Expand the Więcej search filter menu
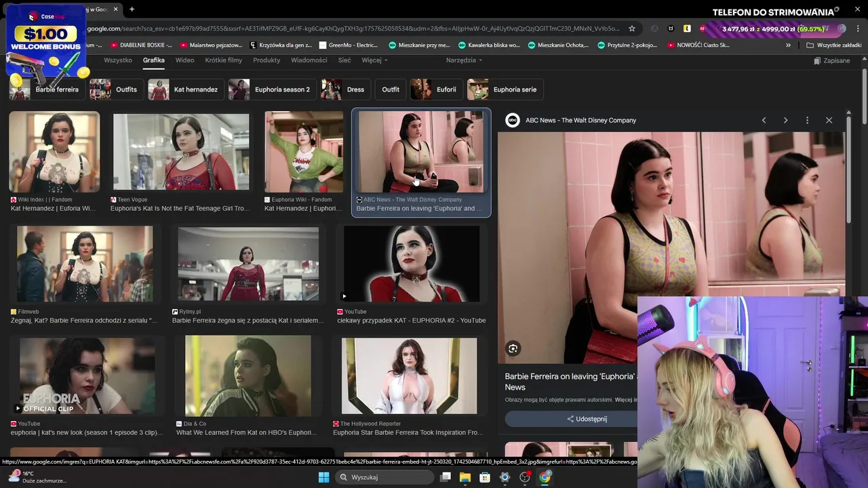The width and height of the screenshot is (868, 488). tap(374, 60)
